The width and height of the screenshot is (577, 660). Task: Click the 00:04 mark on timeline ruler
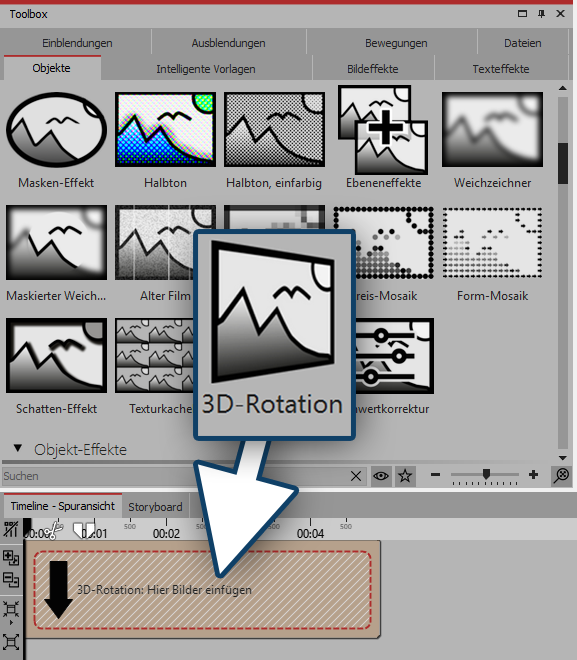(310, 534)
